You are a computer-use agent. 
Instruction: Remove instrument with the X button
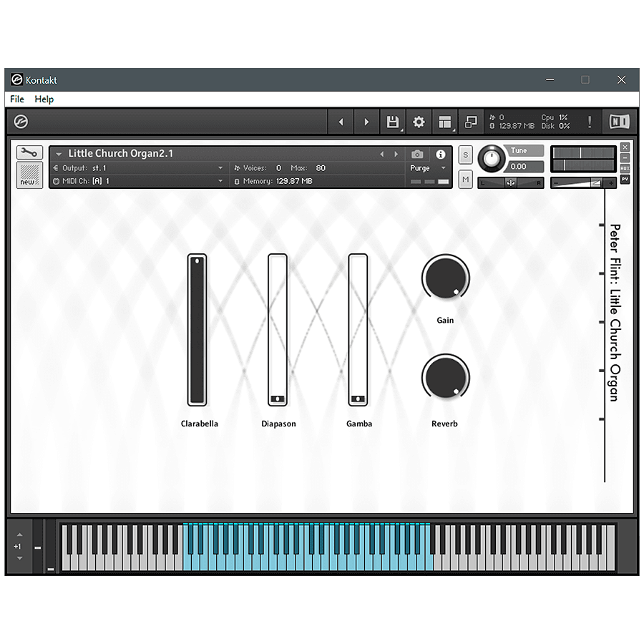tap(625, 147)
